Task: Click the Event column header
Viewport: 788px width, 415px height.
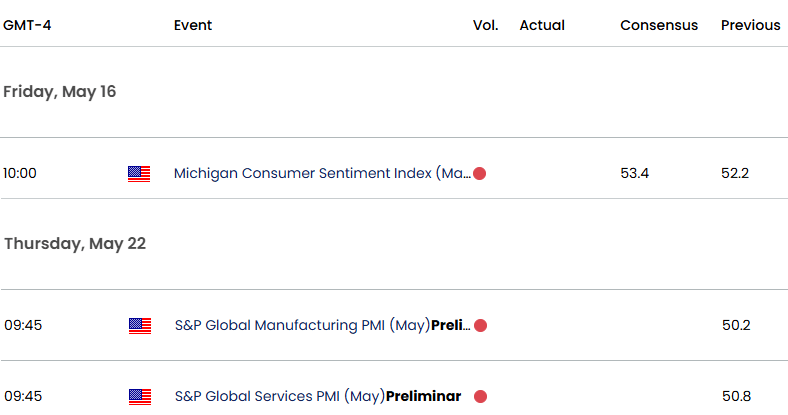Action: click(x=193, y=25)
